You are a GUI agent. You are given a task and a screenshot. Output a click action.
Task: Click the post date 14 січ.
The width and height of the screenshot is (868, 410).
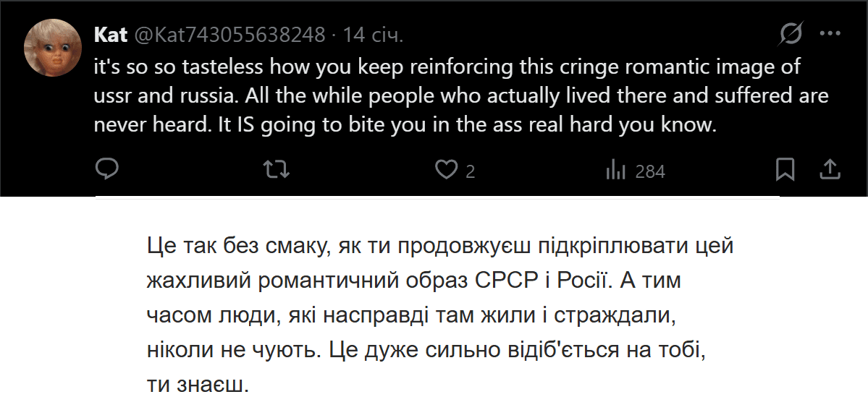tap(373, 35)
